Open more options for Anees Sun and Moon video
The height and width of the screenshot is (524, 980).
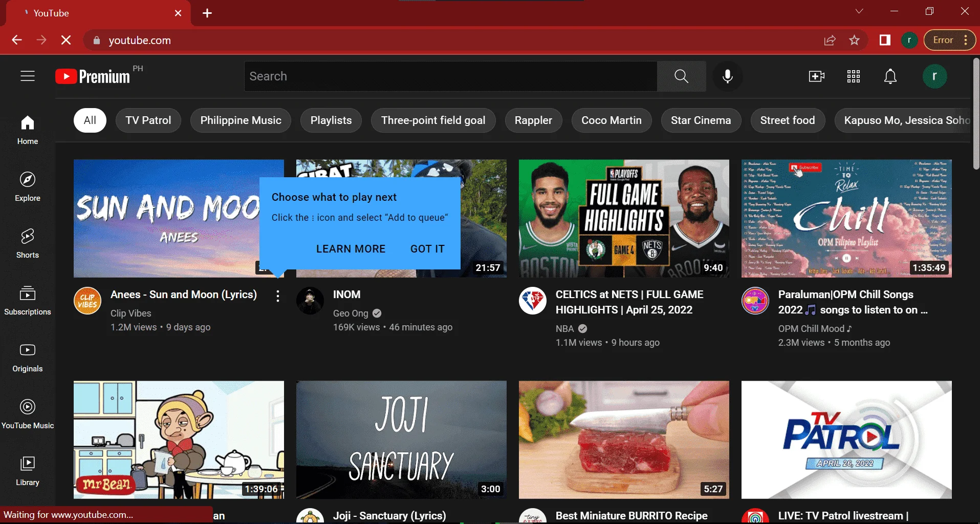point(277,296)
